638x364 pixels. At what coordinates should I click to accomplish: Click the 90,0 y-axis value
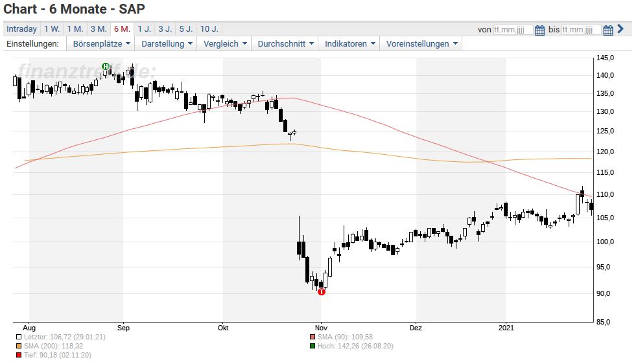603,293
